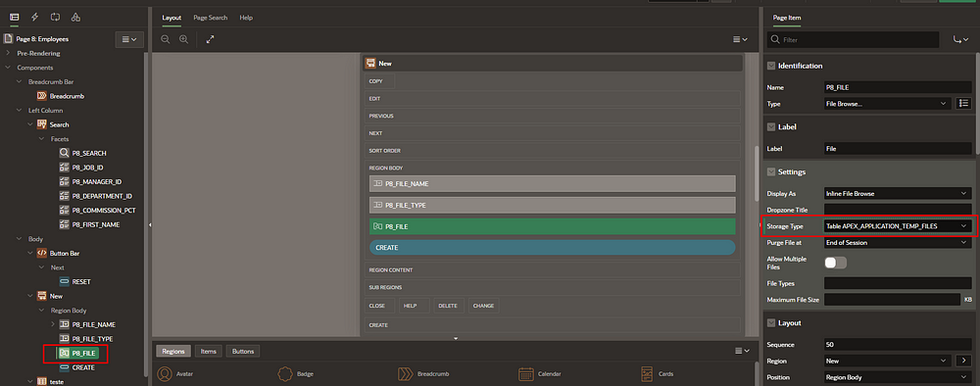
Task: Go to the New region arrow button
Action: (963, 361)
